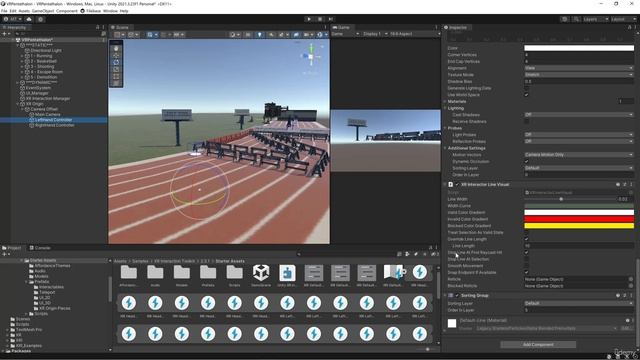Click the Pause button in the toolbar

320,19
